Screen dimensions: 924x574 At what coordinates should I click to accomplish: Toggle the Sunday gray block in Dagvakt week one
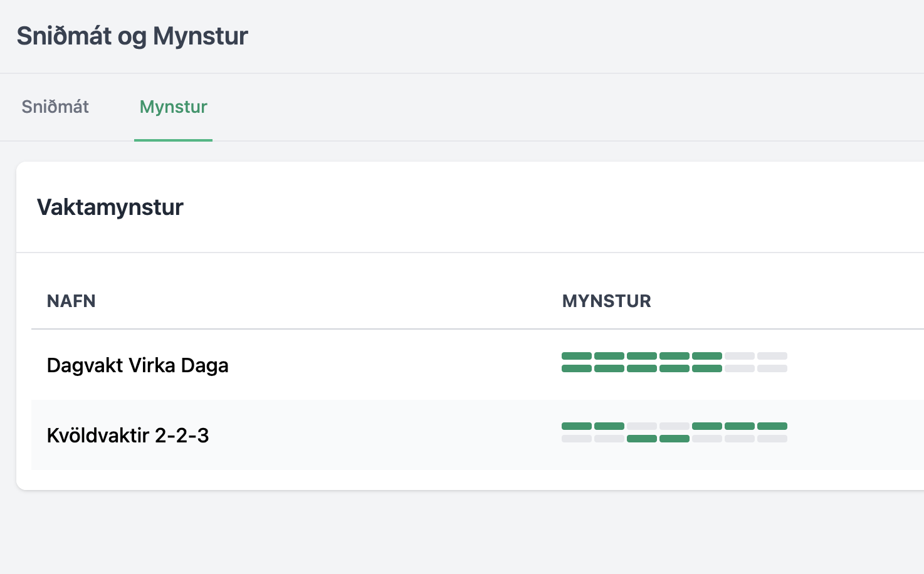[772, 356]
